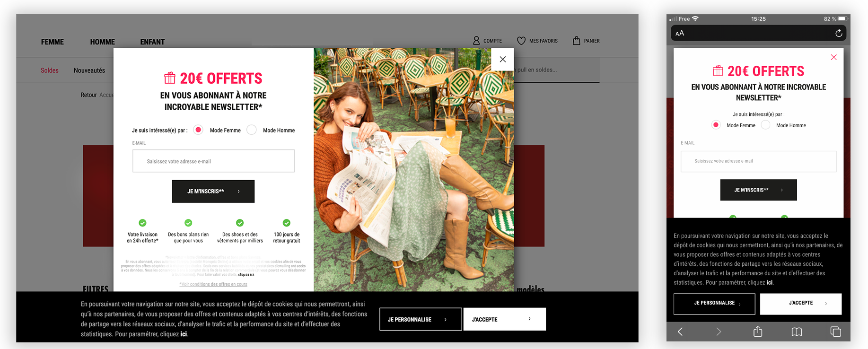Open bookmarks in mobile browser toolbar
The image size is (868, 349).
click(797, 332)
